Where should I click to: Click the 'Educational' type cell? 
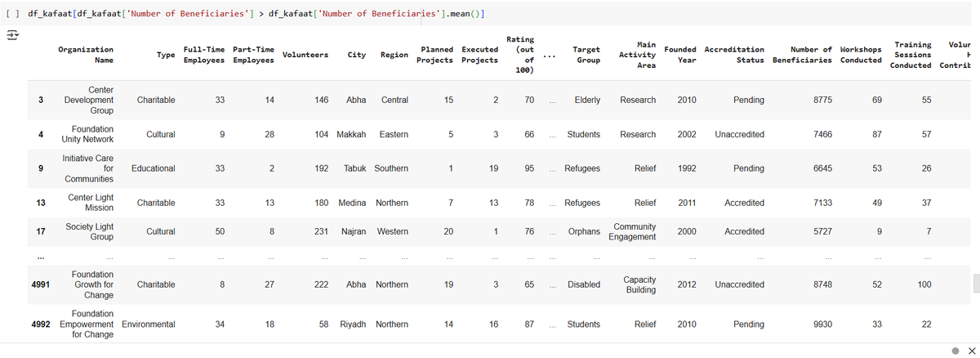click(x=153, y=168)
